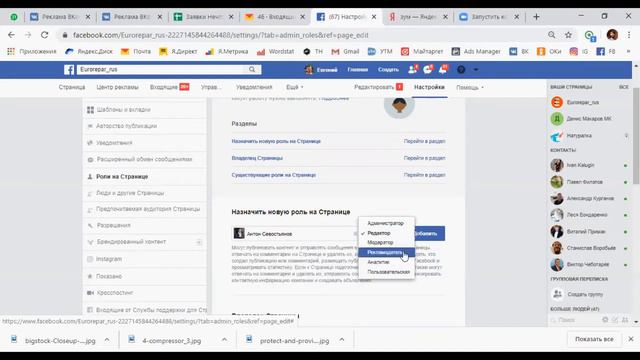Reload the current Facebook page
The width and height of the screenshot is (640, 360).
click(44, 35)
